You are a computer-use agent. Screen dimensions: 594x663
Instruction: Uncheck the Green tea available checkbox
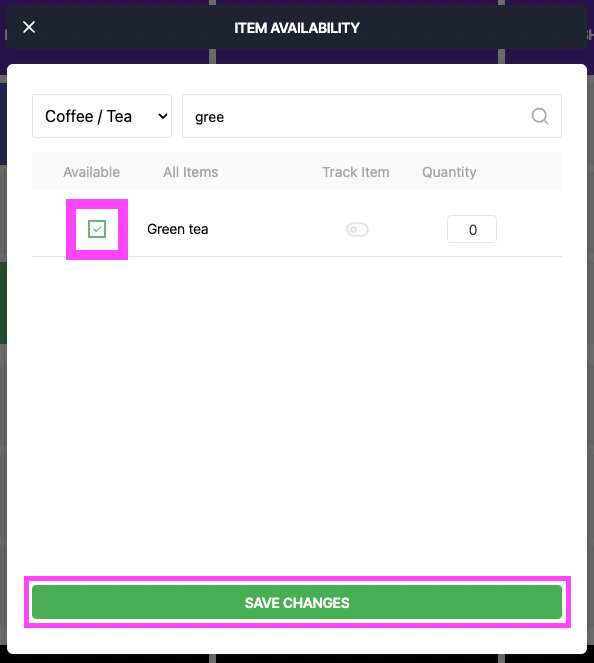[x=97, y=229]
